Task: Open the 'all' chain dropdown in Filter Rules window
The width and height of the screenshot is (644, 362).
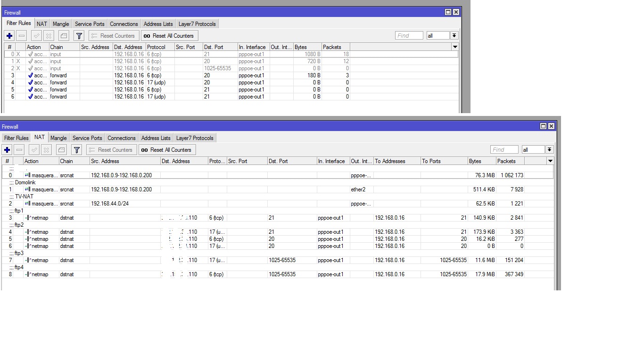Action: click(454, 36)
